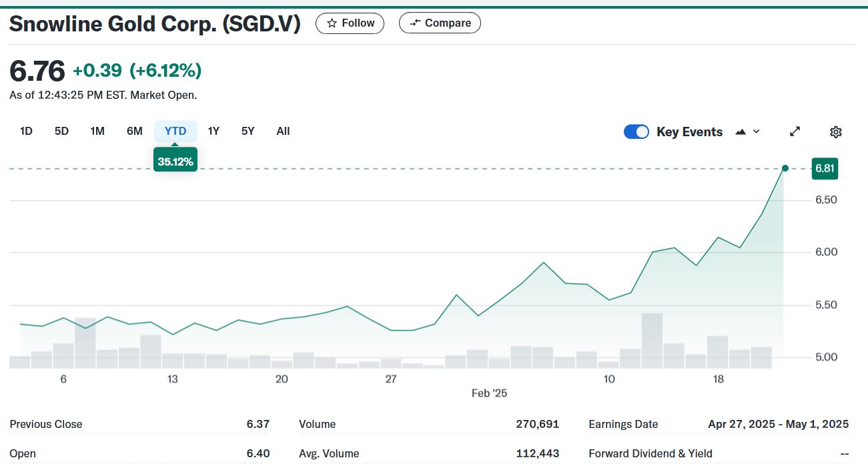Show the All time range
Viewport: 868px width, 466px height.
(283, 131)
